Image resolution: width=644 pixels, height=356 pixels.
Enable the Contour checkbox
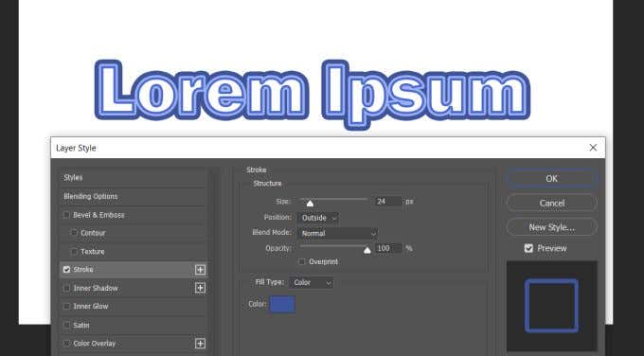pyautogui.click(x=74, y=232)
